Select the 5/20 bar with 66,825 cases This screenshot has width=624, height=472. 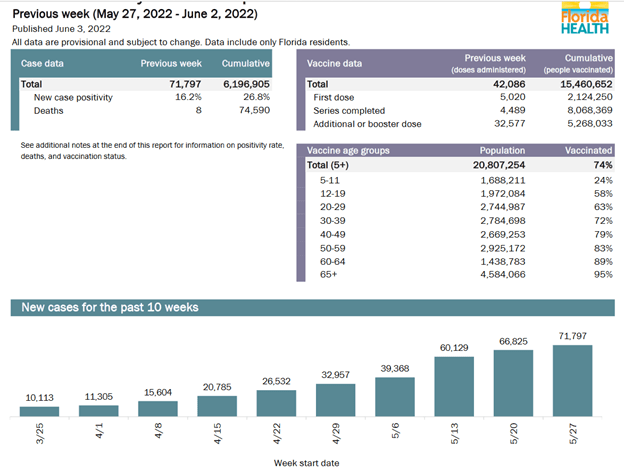[511, 383]
